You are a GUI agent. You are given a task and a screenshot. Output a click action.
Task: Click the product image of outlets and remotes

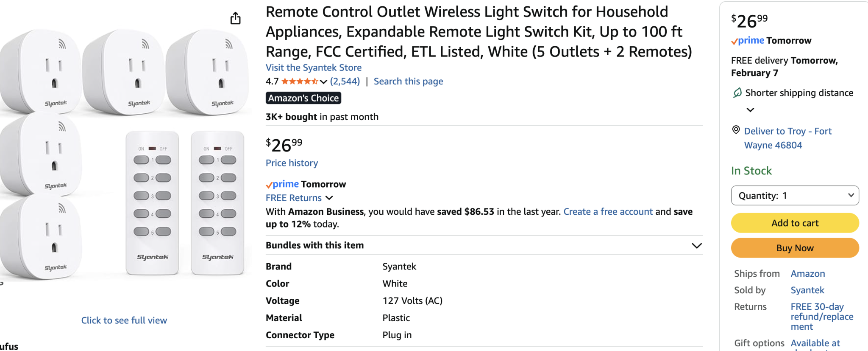(124, 154)
